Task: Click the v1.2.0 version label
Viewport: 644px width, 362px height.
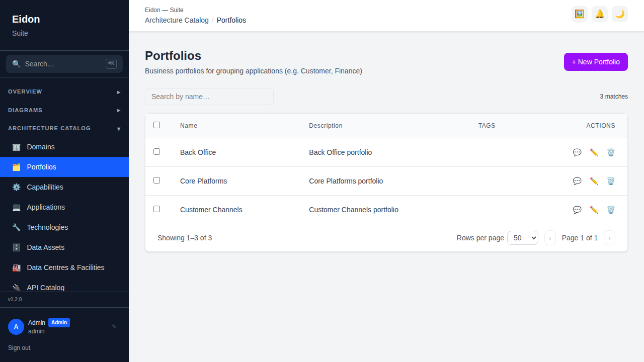Action: click(15, 299)
